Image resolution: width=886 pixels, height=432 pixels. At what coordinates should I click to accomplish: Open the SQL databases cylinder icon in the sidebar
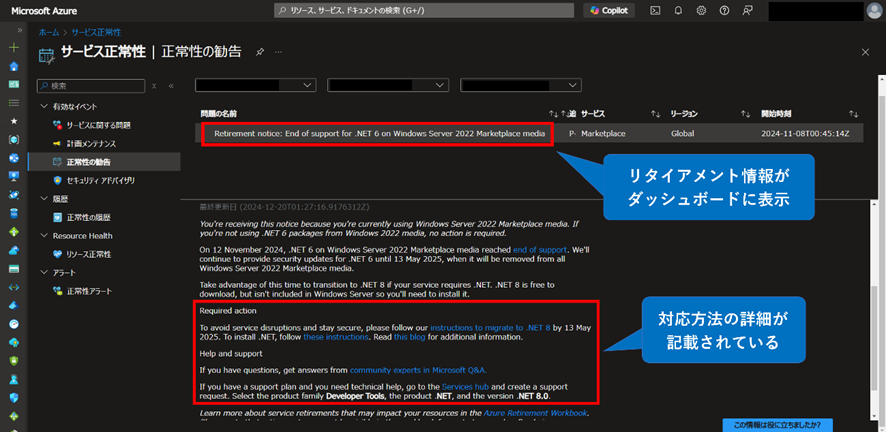15,213
